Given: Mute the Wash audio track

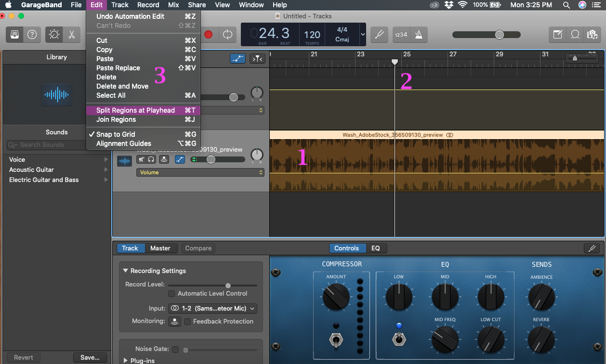Looking at the screenshot, I should [142, 159].
